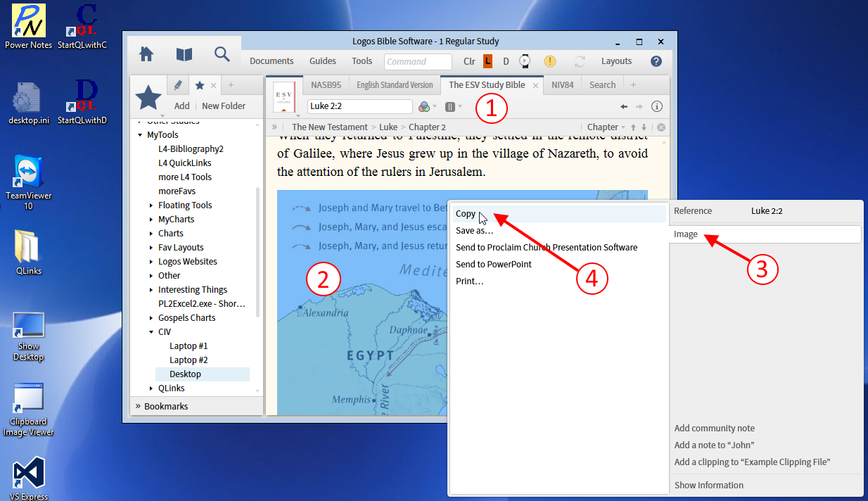Expand the Bookmarks section

tap(137, 406)
